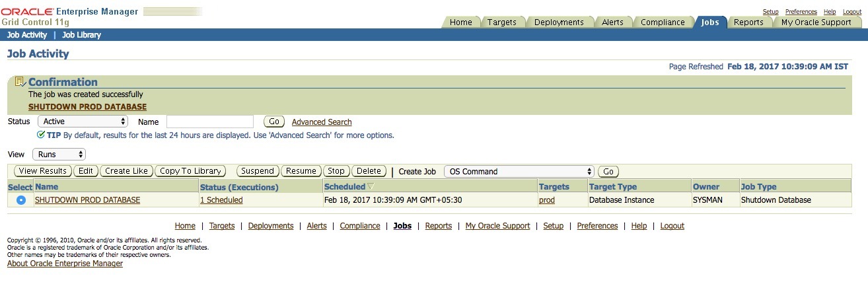Open the Advanced Search link

322,122
